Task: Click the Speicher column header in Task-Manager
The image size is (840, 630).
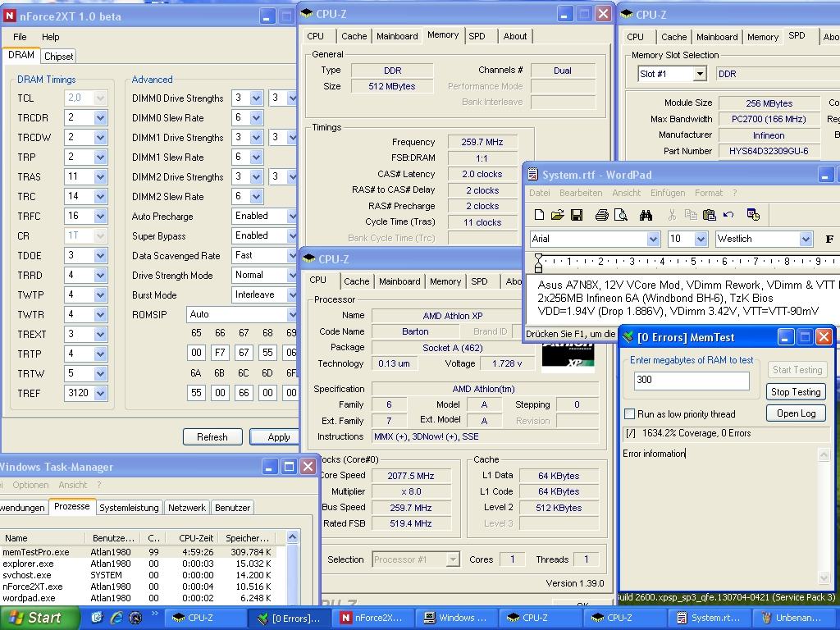Action: tap(249, 538)
